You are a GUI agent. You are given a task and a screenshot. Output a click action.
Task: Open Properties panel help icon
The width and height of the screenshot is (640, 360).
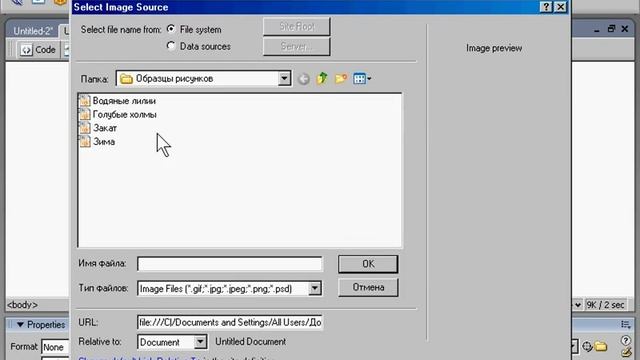tap(626, 340)
